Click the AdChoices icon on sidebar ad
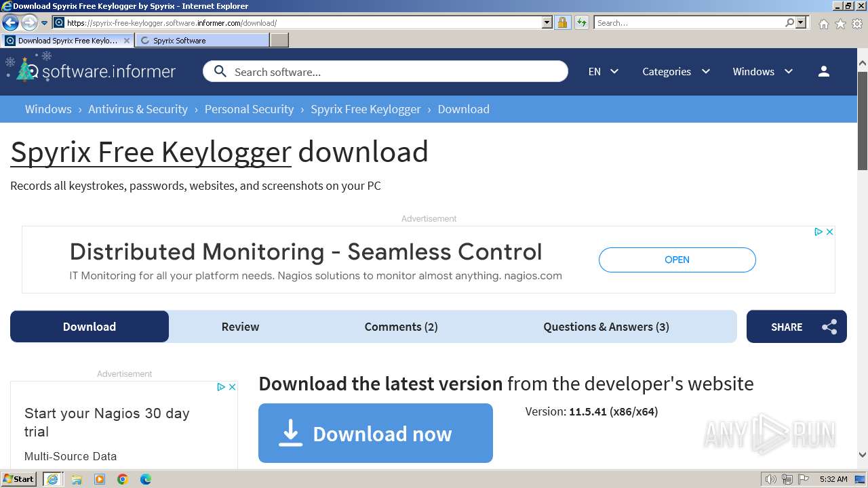Image resolution: width=868 pixels, height=488 pixels. click(221, 387)
